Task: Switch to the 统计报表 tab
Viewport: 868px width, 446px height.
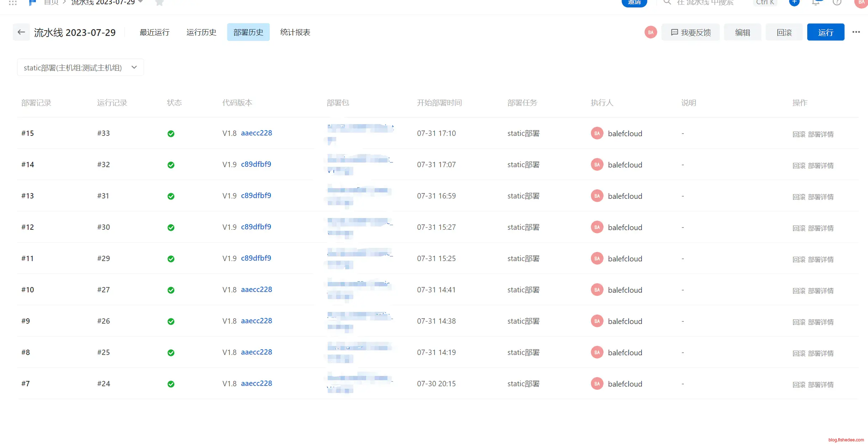Action: (295, 32)
